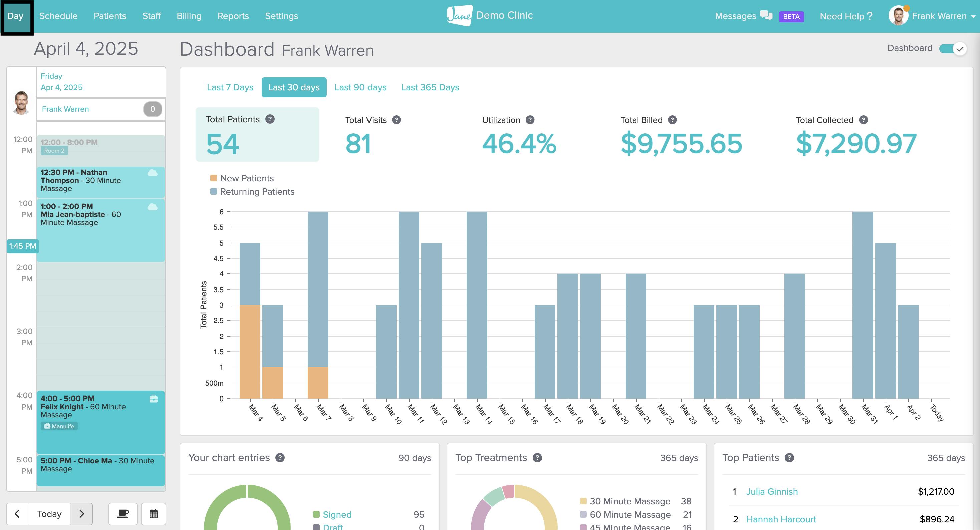This screenshot has height=530, width=980.
Task: Click the BETA badge
Action: click(791, 16)
